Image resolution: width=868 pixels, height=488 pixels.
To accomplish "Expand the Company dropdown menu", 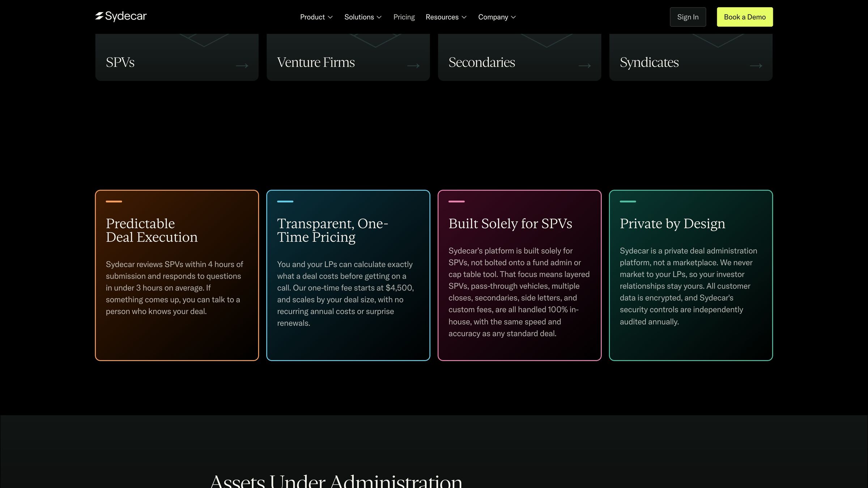I will (497, 17).
